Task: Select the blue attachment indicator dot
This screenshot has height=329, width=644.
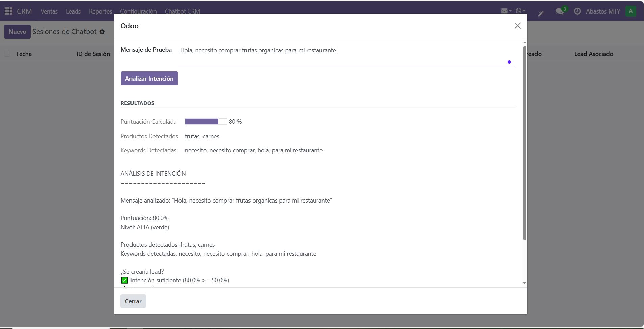Action: click(x=509, y=62)
